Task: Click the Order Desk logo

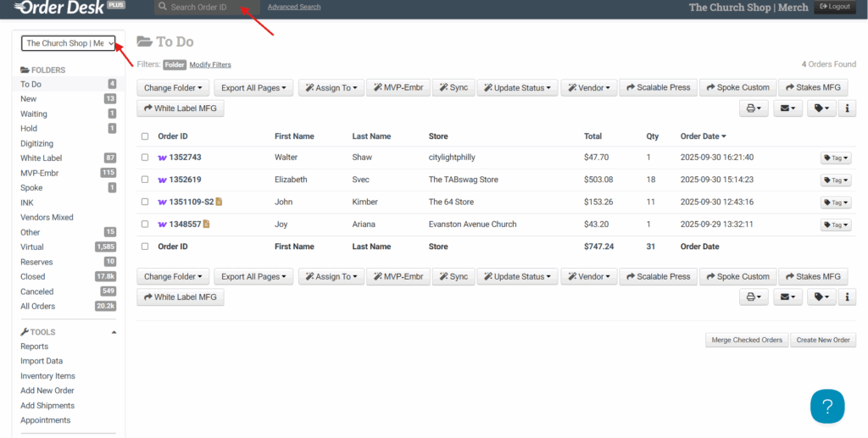Action: point(63,8)
